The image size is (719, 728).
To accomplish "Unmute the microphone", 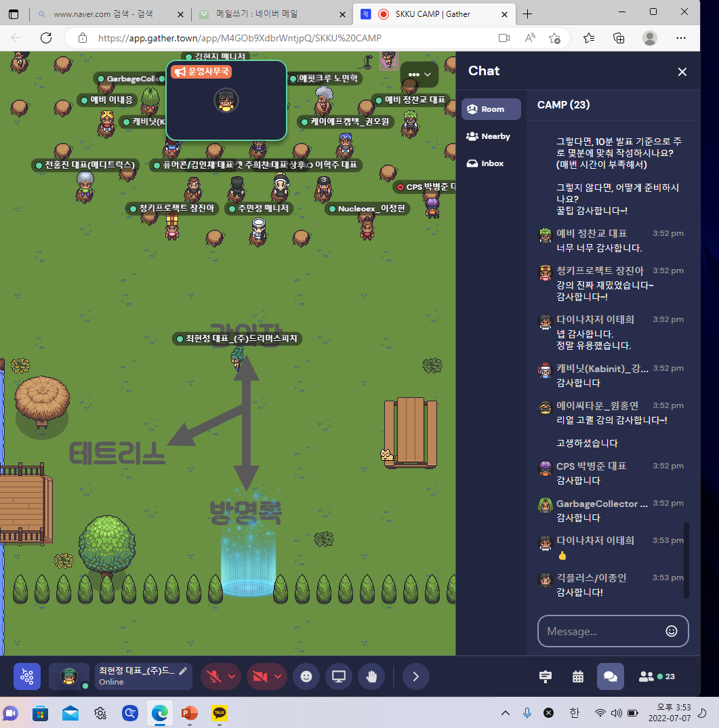I will point(213,676).
